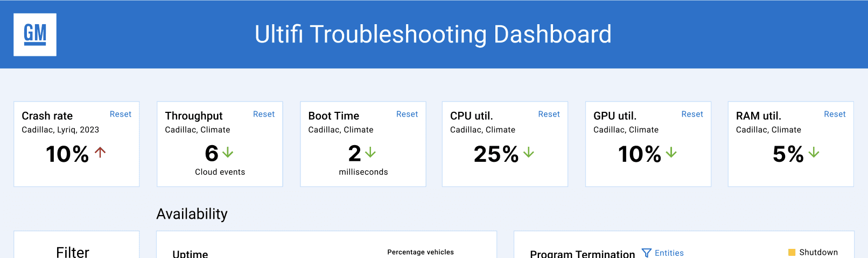Reset the Crash rate card
Image resolution: width=868 pixels, height=258 pixels.
(121, 114)
